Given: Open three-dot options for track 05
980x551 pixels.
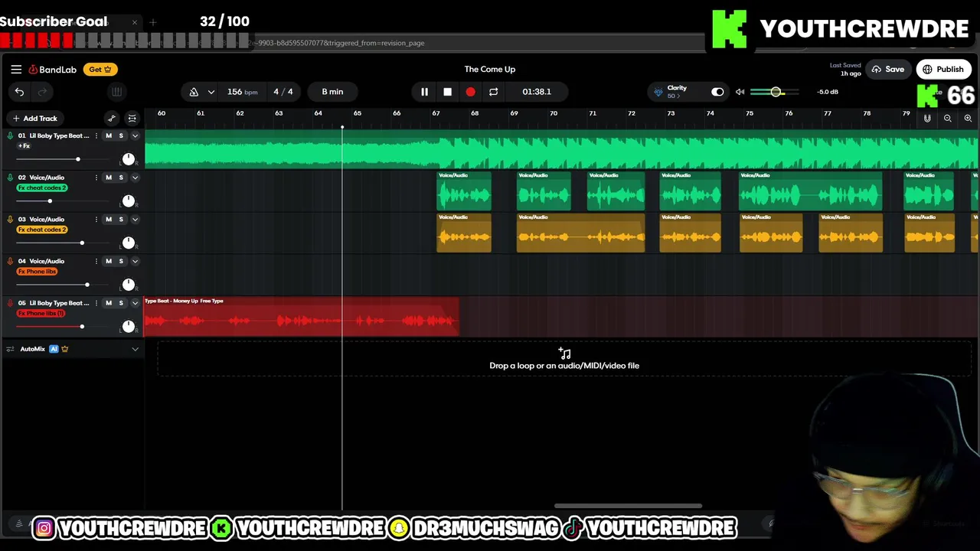Looking at the screenshot, I should click(96, 303).
